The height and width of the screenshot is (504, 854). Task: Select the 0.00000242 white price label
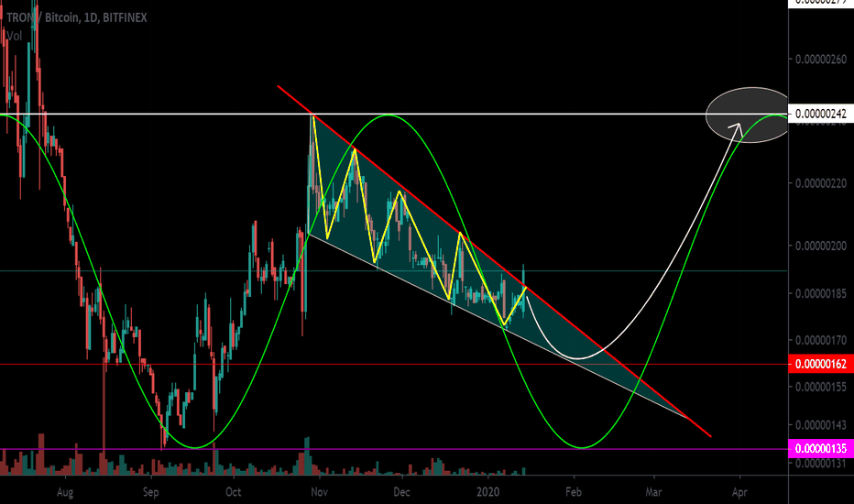point(821,114)
